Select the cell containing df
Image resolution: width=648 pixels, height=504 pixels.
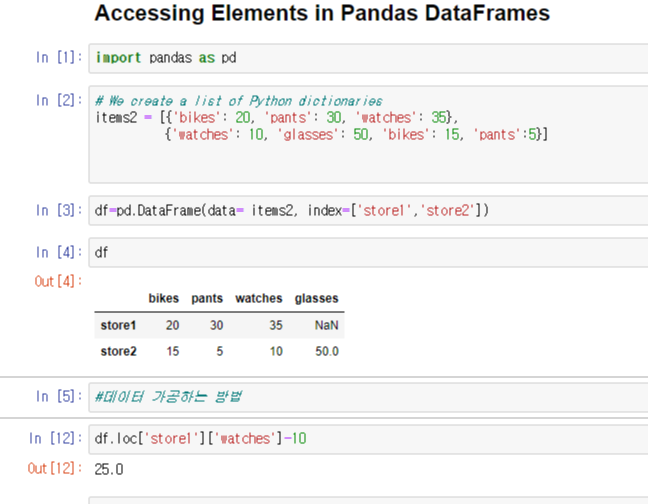pos(368,252)
